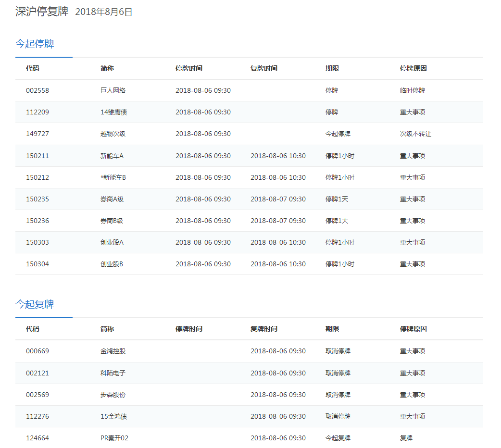Open the 巨人网络 stock entry
Image resolution: width=501 pixels, height=448 pixels.
tap(113, 90)
